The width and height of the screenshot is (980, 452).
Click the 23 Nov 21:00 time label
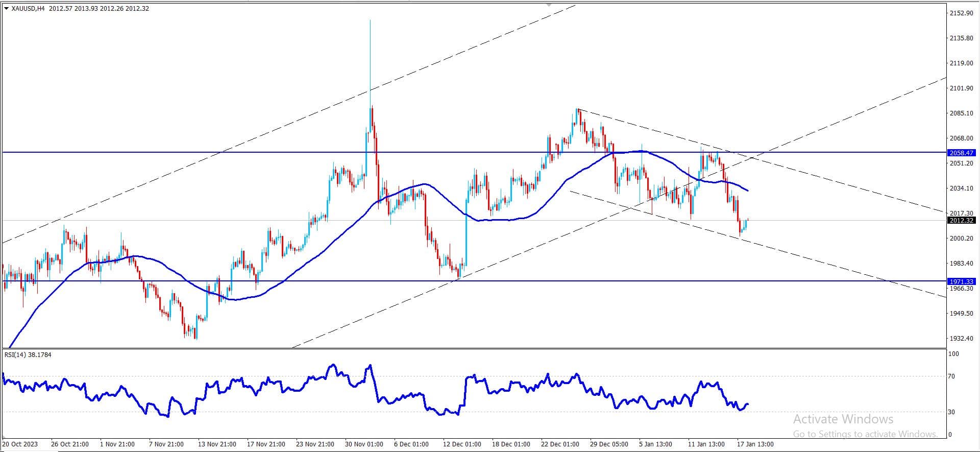[315, 444]
